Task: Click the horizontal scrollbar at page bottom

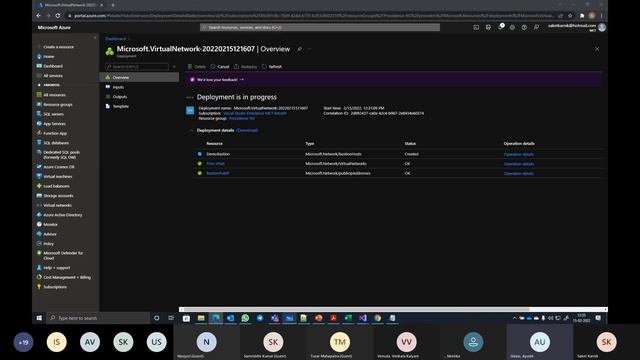Action: 356,309
